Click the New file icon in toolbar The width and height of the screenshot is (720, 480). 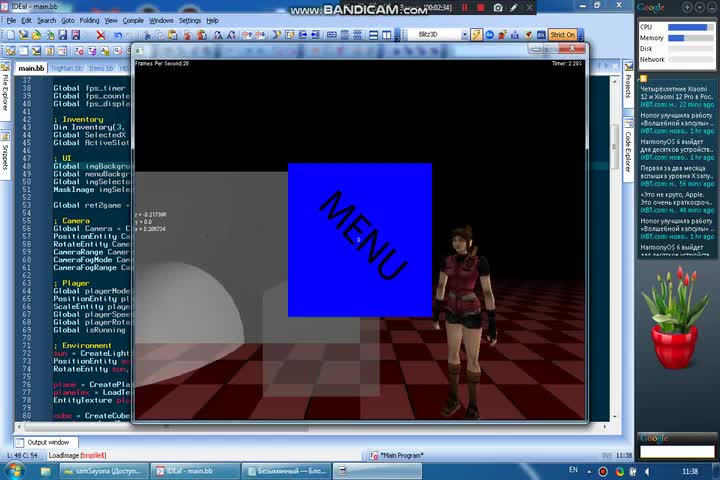pyautogui.click(x=11, y=35)
